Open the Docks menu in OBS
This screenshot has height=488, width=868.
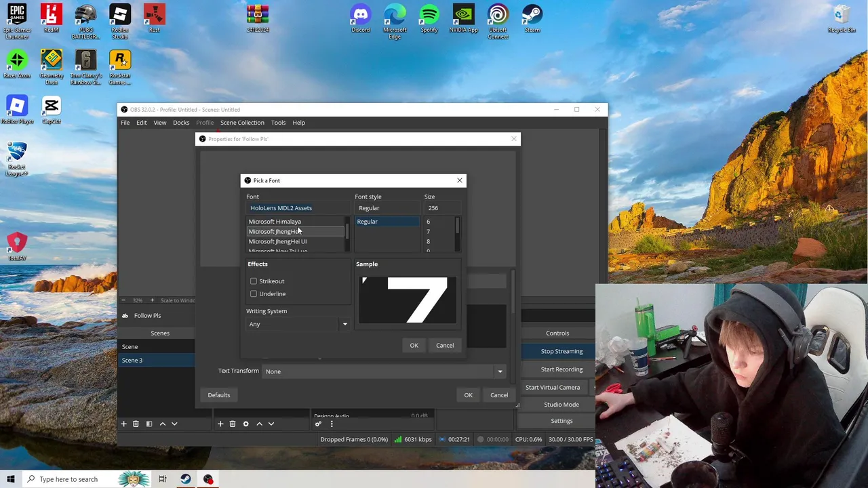pos(181,123)
